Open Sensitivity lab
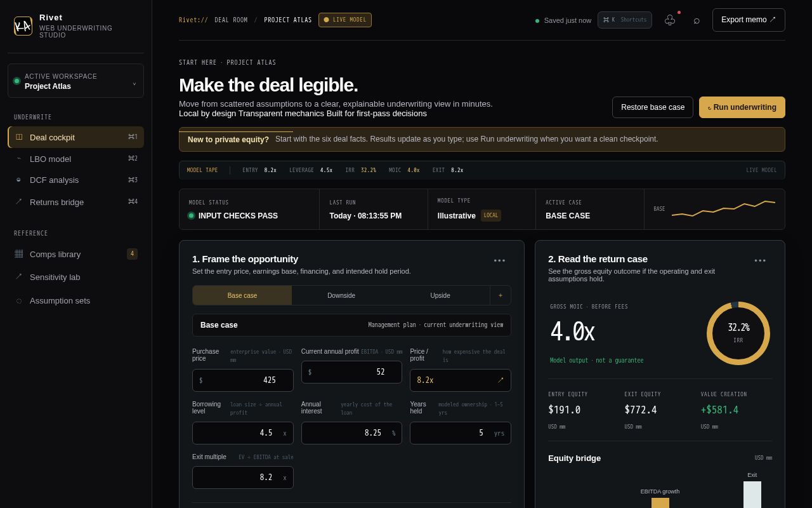This screenshot has height=508, width=812. point(76,277)
